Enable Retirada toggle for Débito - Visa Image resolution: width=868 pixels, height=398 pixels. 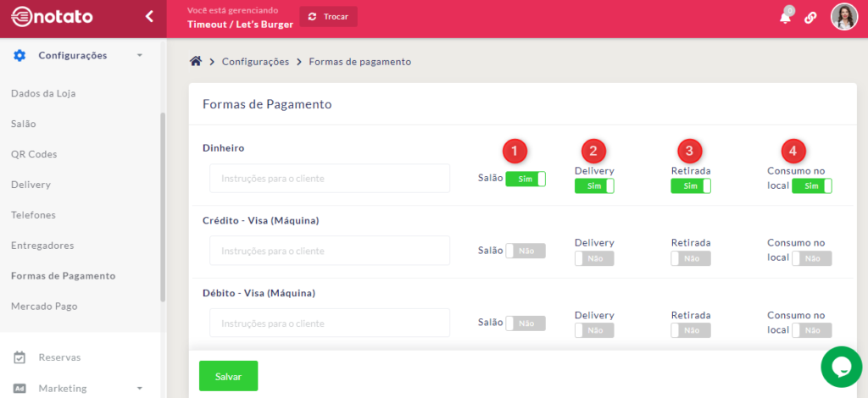[x=690, y=330]
